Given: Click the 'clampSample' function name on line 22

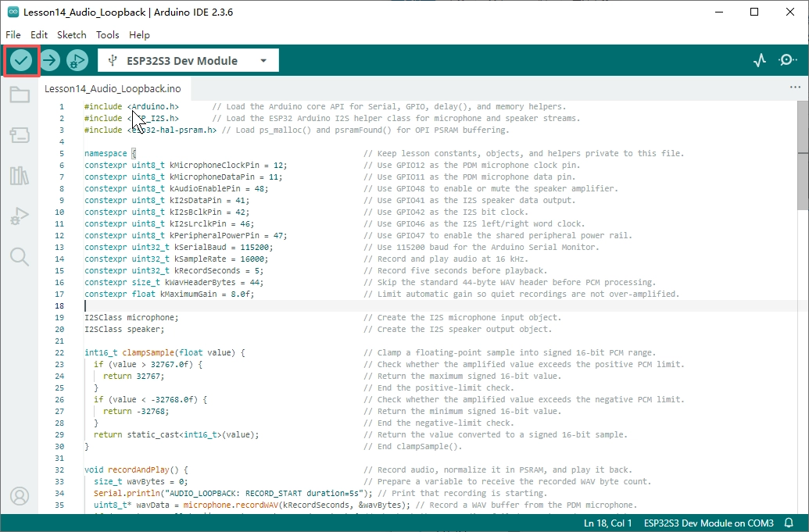Looking at the screenshot, I should click(x=148, y=352).
